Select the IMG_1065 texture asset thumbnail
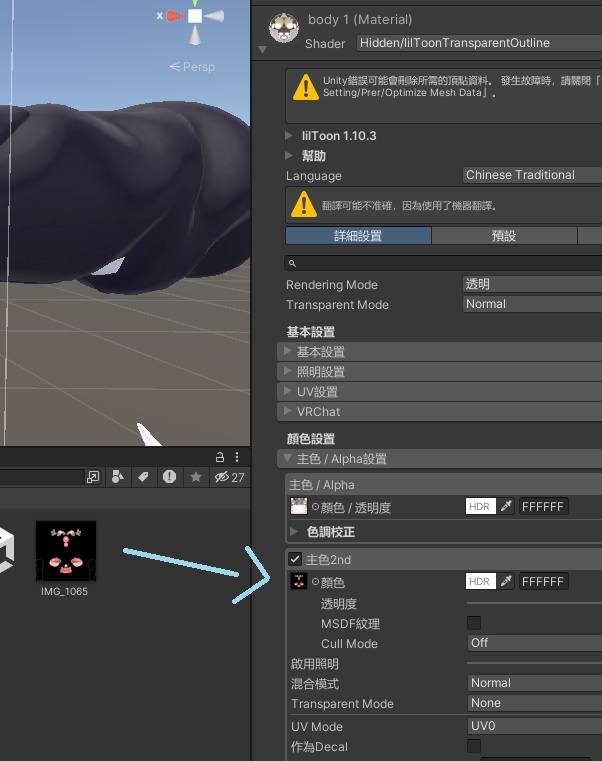The height and width of the screenshot is (761, 602). [66, 551]
